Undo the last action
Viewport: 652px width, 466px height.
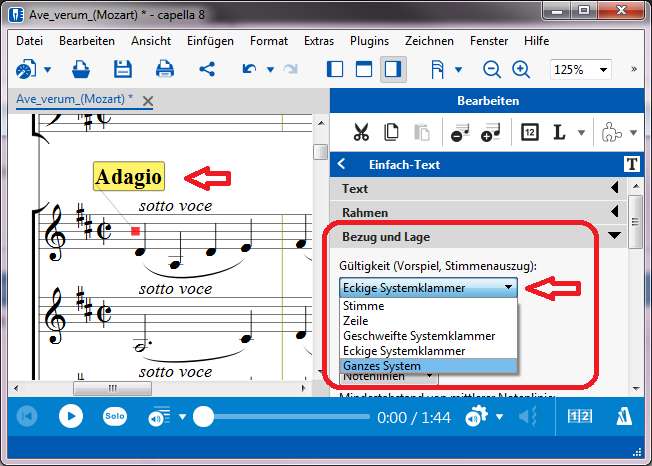[x=249, y=69]
